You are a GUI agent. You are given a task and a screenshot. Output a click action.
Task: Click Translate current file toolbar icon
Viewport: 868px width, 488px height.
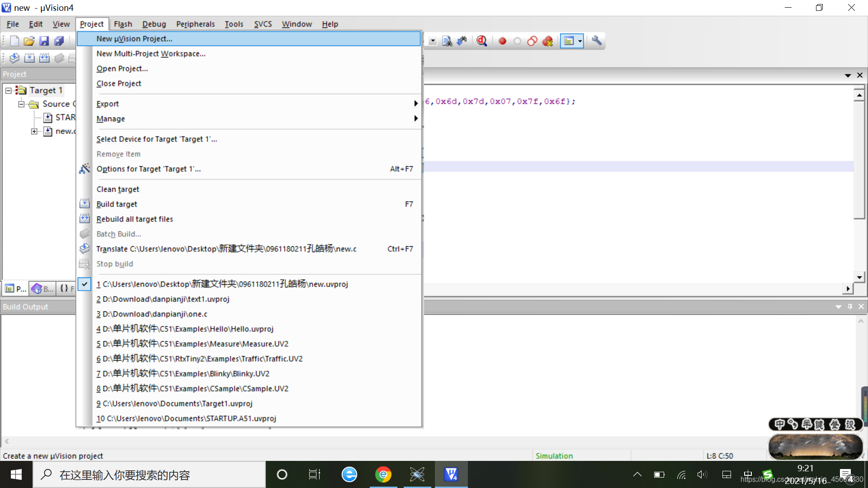tap(14, 58)
